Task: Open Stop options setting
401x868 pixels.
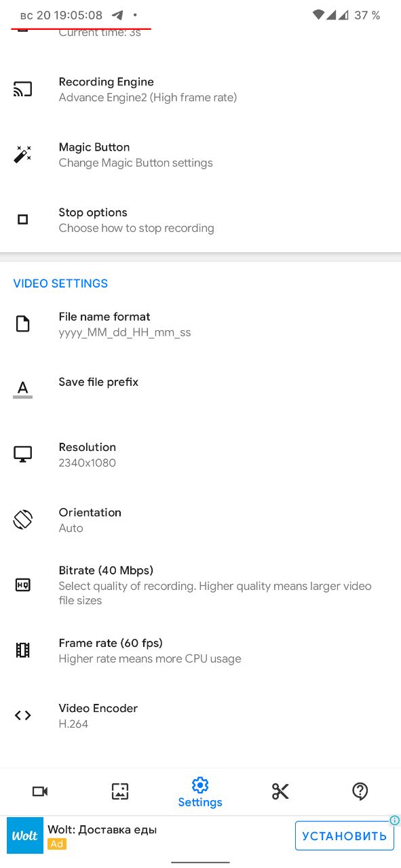Action: pyautogui.click(x=200, y=220)
